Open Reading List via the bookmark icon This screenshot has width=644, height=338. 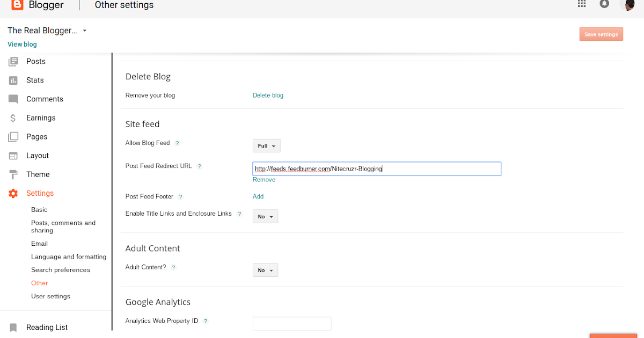click(13, 327)
